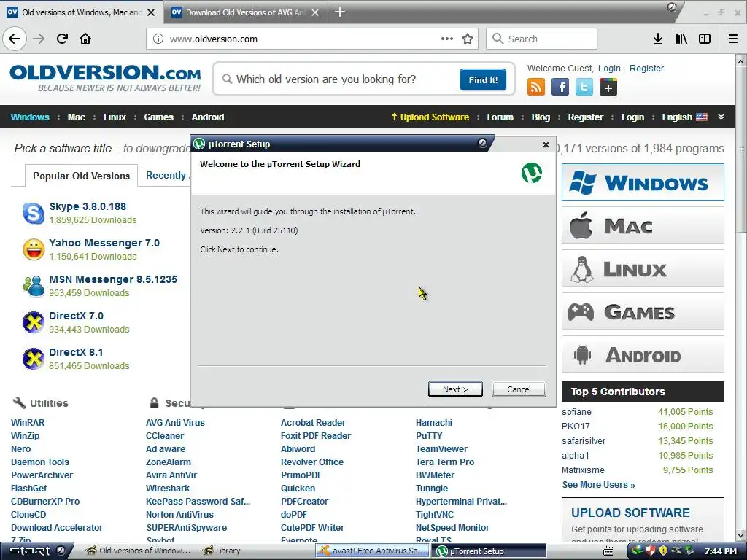Open the RSS feed icon
Viewport: 747px width, 560px height.
(x=536, y=87)
